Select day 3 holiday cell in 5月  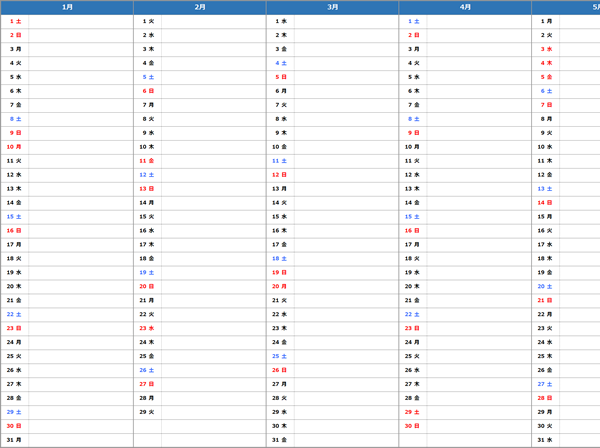545,48
